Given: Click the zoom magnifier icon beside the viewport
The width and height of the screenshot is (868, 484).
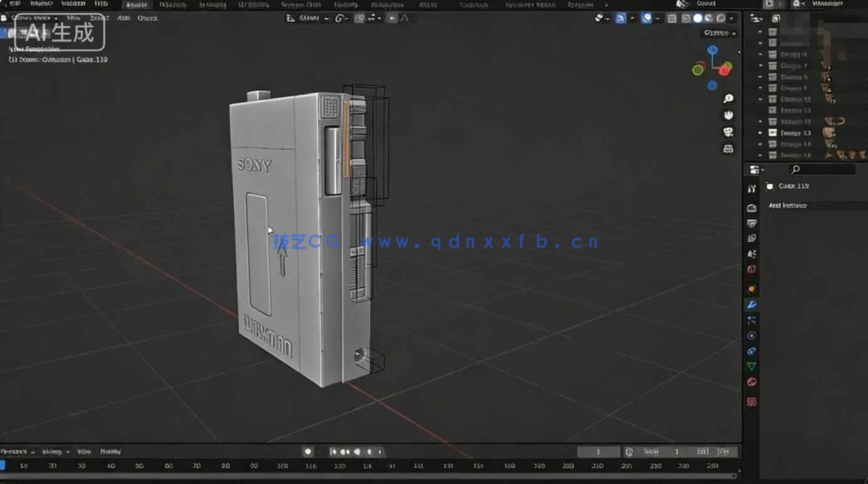Looking at the screenshot, I should pos(728,98).
